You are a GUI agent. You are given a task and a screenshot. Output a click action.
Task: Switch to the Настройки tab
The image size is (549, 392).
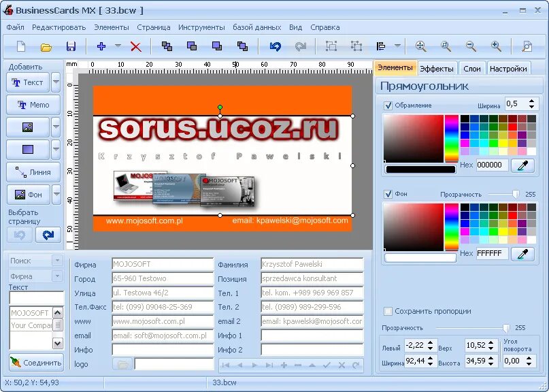(508, 69)
